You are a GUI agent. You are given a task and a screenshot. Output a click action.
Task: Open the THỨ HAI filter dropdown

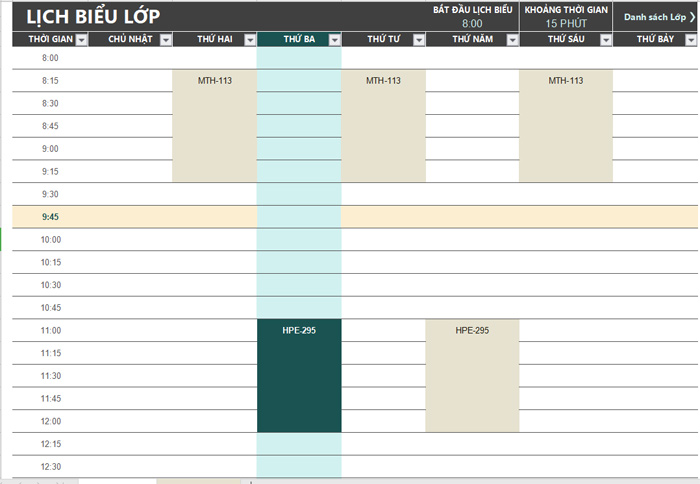tap(250, 40)
